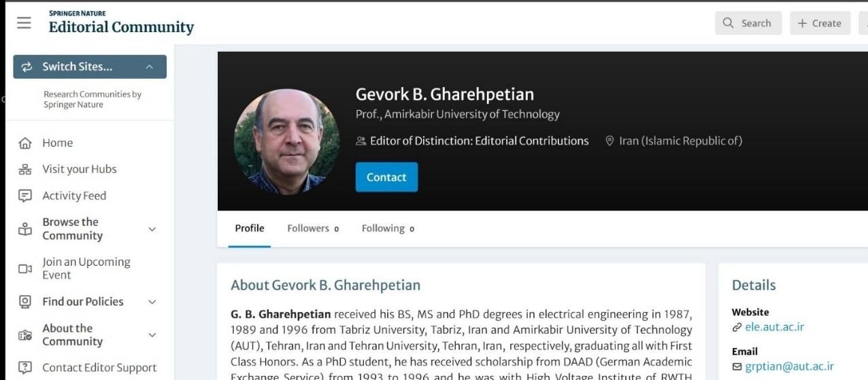Click the Find our Policies icon
This screenshot has height=380, width=868.
25,301
